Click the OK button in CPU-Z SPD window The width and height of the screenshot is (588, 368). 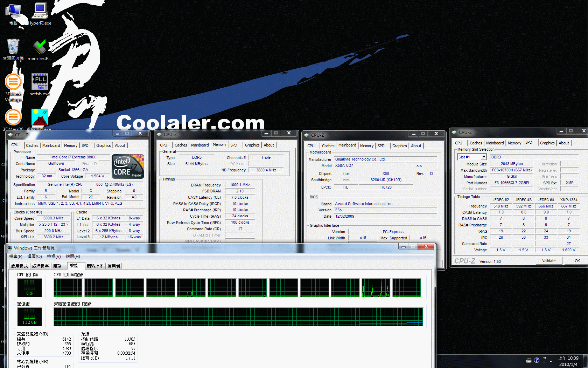point(577,261)
